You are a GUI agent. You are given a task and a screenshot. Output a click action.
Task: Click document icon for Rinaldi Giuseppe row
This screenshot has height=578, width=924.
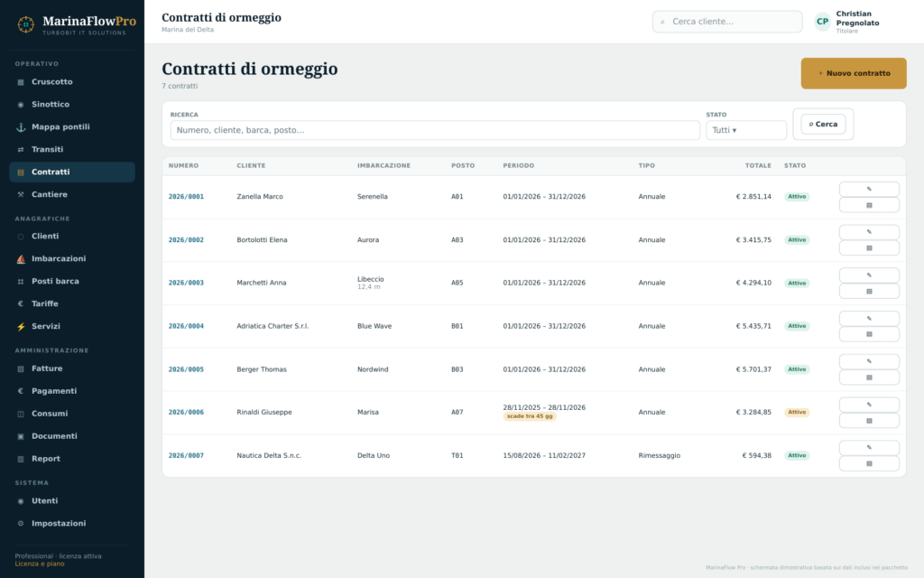tap(869, 421)
